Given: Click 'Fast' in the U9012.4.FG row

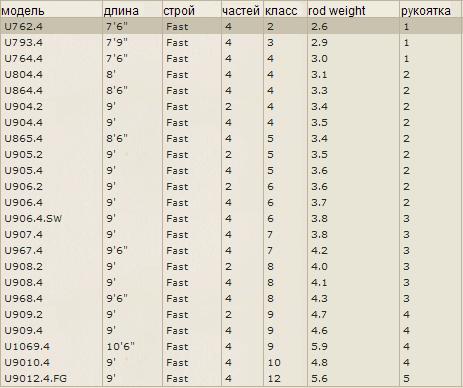Looking at the screenshot, I should tap(177, 378).
